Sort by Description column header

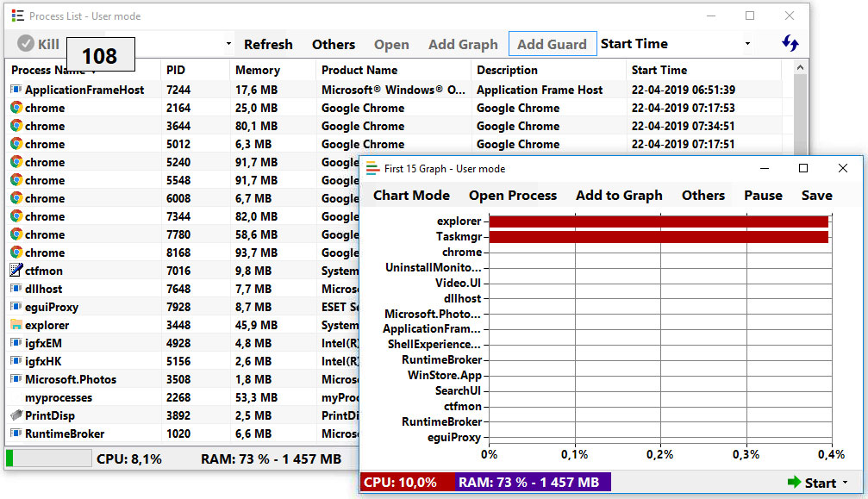pos(507,71)
